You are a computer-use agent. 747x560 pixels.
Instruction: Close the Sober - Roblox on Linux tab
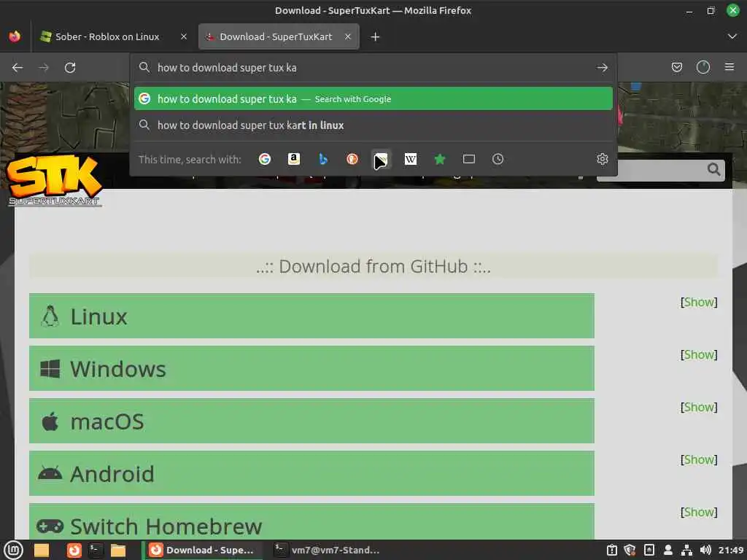coord(183,36)
